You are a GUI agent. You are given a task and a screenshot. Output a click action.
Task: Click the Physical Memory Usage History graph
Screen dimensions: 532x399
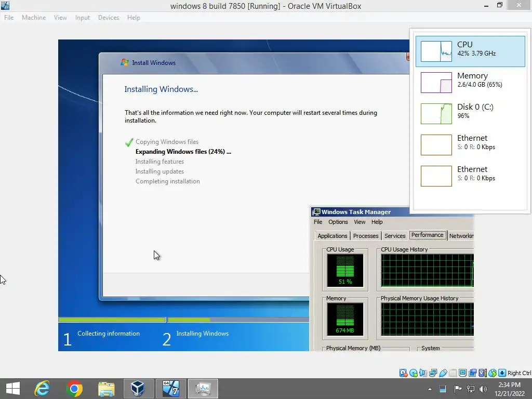(427, 320)
